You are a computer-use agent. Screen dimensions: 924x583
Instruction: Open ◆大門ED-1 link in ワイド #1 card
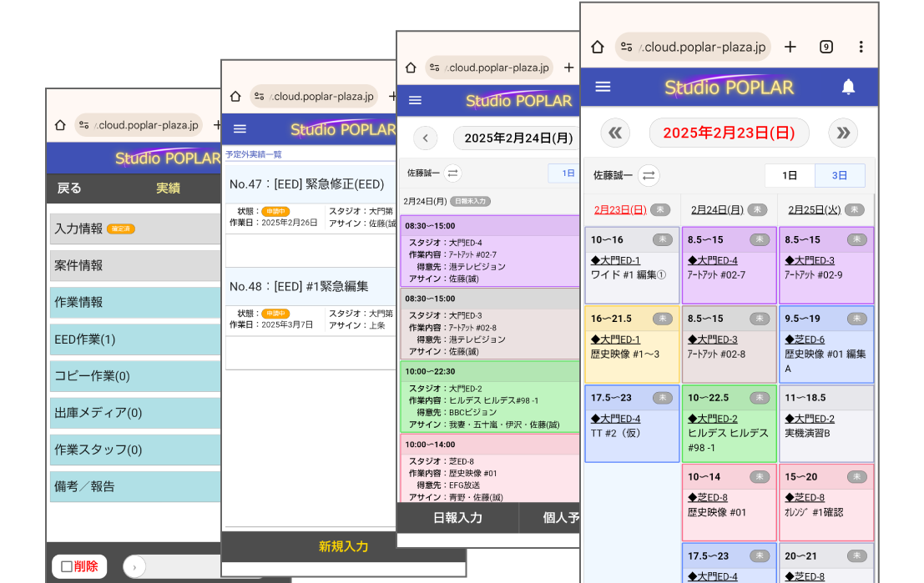[615, 260]
